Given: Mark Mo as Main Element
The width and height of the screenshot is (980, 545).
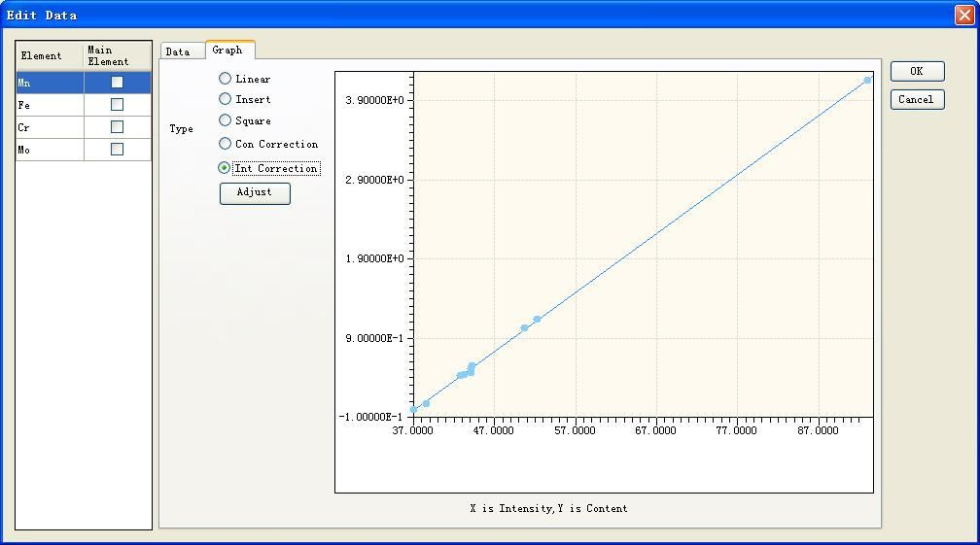Looking at the screenshot, I should point(117,150).
